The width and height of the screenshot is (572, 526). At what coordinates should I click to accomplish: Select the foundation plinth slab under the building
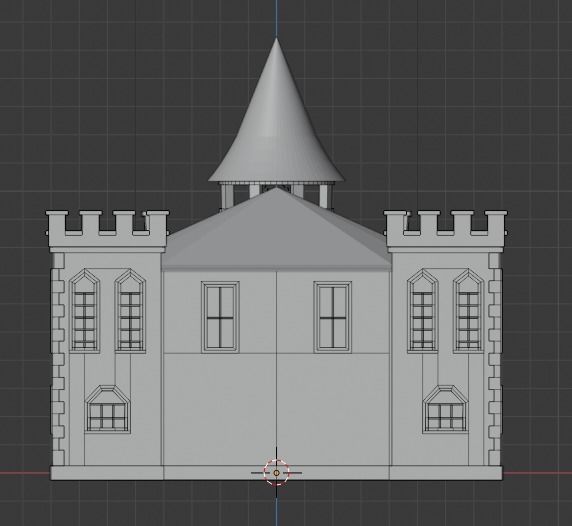(276, 473)
